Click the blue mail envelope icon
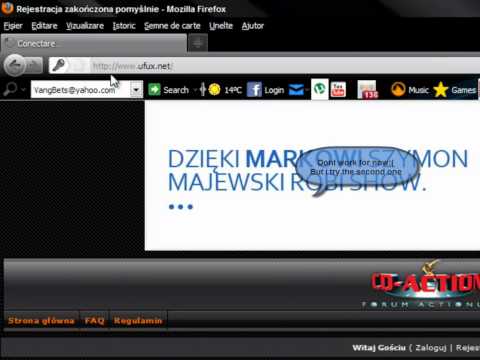480x360 pixels. point(296,89)
